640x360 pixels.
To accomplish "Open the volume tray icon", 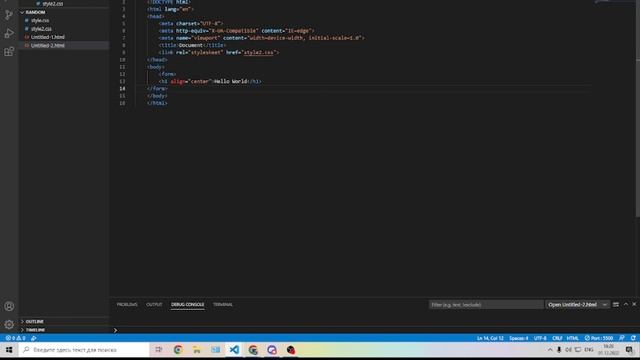I will click(569, 350).
